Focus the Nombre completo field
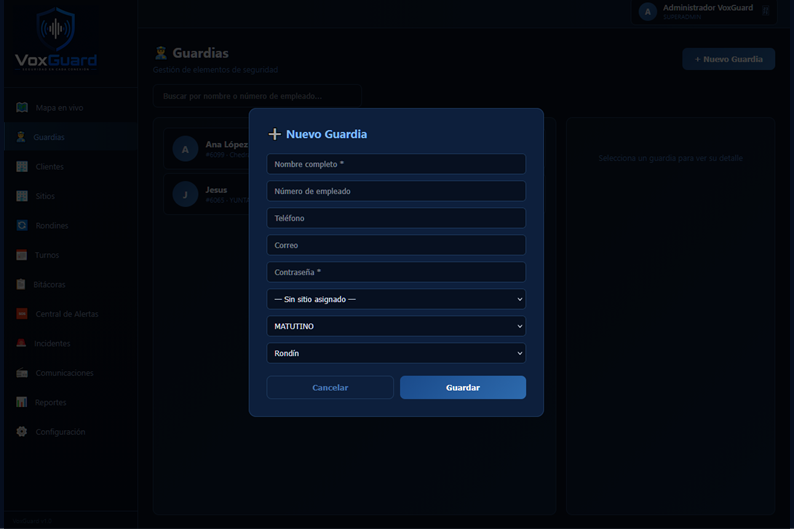Viewport: 794px width, 529px height. point(396,164)
